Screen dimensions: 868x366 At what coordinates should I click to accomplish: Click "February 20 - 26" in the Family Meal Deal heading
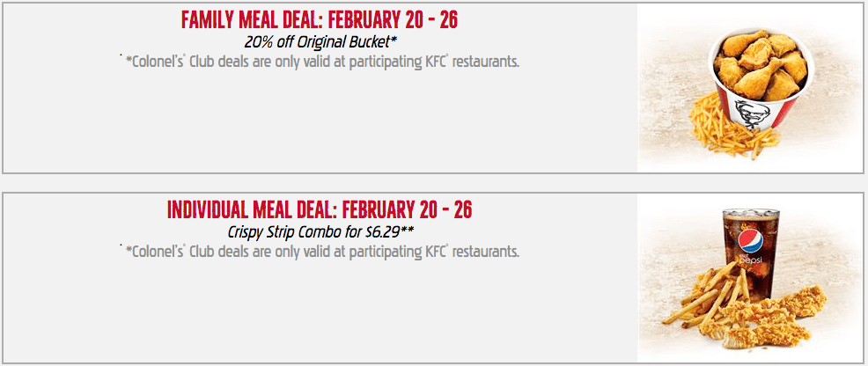[x=393, y=20]
